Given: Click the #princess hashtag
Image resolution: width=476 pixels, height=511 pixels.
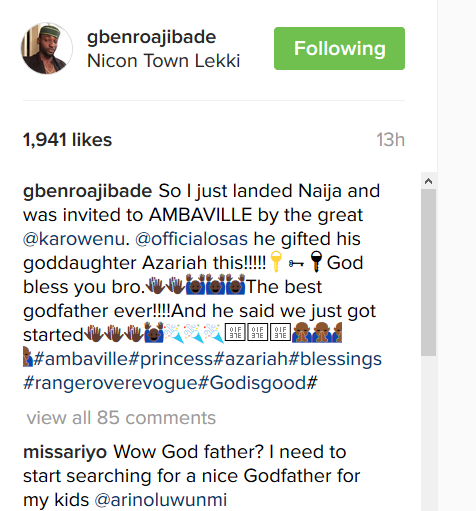Looking at the screenshot, I should pyautogui.click(x=171, y=359).
